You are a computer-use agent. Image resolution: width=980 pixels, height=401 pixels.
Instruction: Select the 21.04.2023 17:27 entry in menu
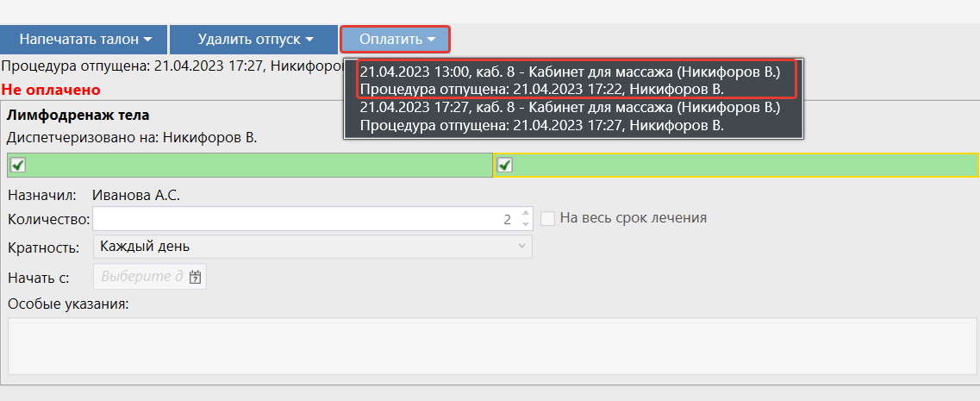tap(570, 116)
